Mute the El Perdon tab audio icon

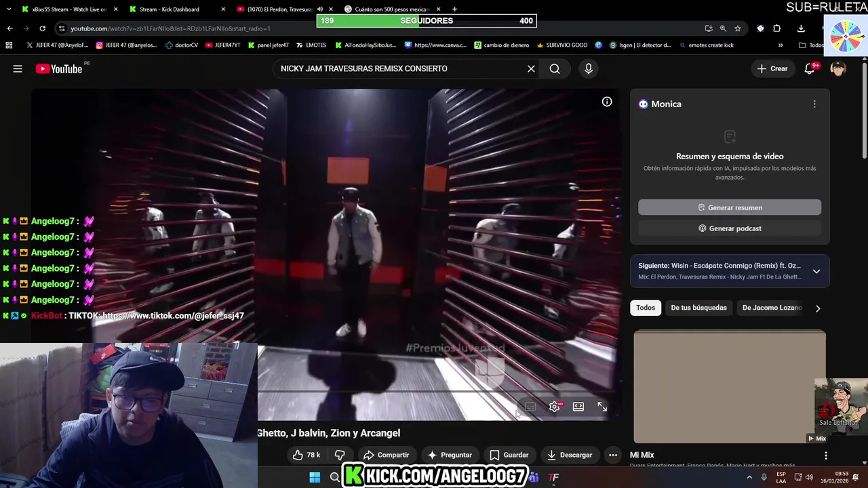(x=319, y=9)
